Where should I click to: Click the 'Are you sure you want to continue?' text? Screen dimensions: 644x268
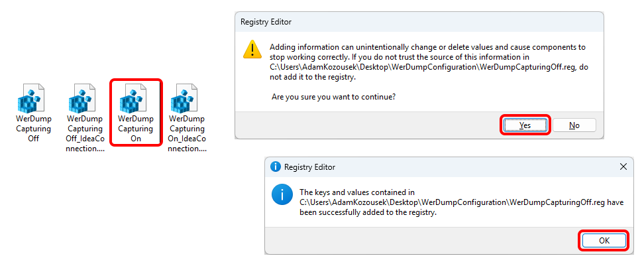pos(334,97)
